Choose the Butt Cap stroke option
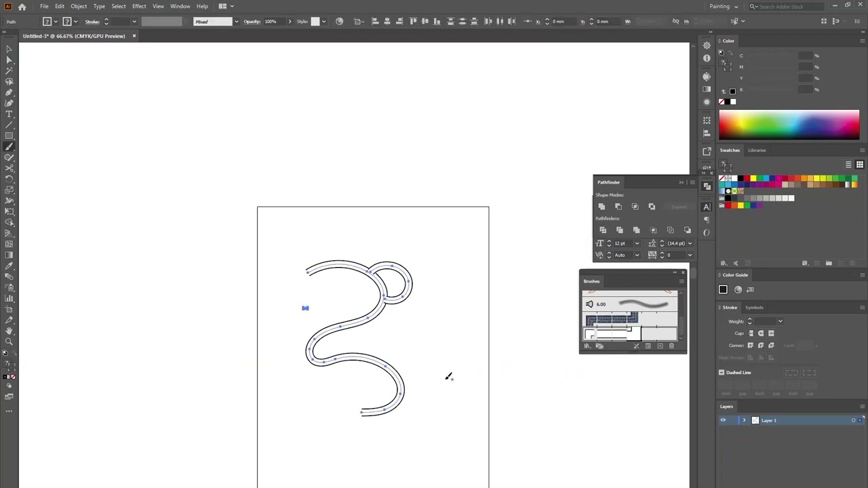868x488 pixels. [750, 333]
